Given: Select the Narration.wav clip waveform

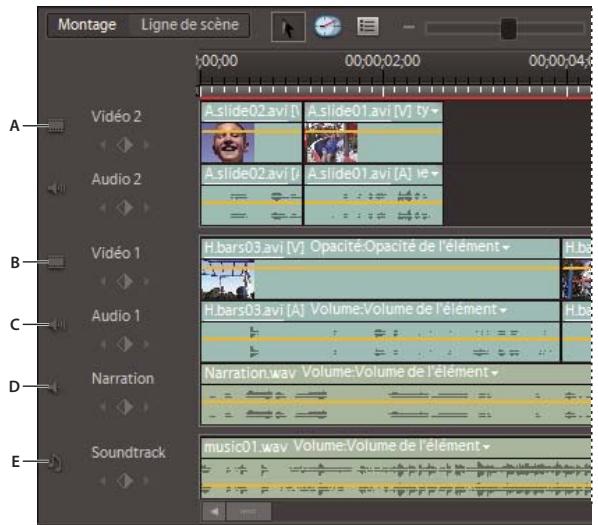Looking at the screenshot, I should pos(396,405).
